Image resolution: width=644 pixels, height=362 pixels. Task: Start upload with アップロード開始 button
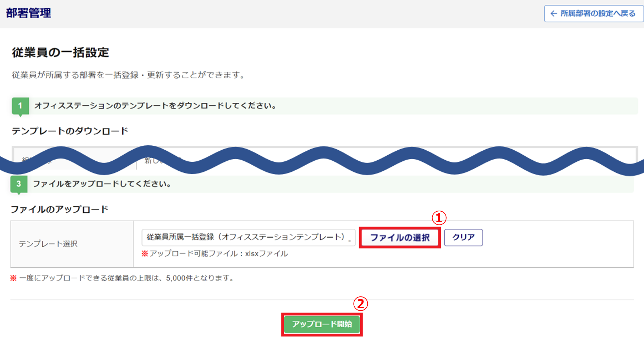pyautogui.click(x=322, y=324)
